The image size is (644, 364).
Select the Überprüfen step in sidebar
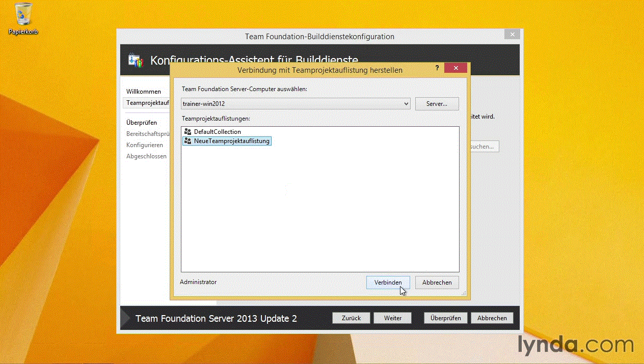tap(142, 123)
